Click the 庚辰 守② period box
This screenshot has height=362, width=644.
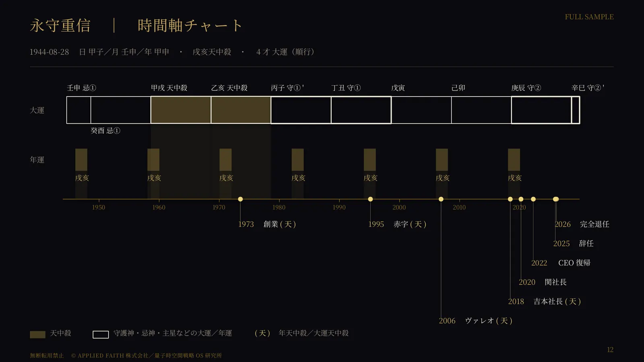[x=541, y=110]
